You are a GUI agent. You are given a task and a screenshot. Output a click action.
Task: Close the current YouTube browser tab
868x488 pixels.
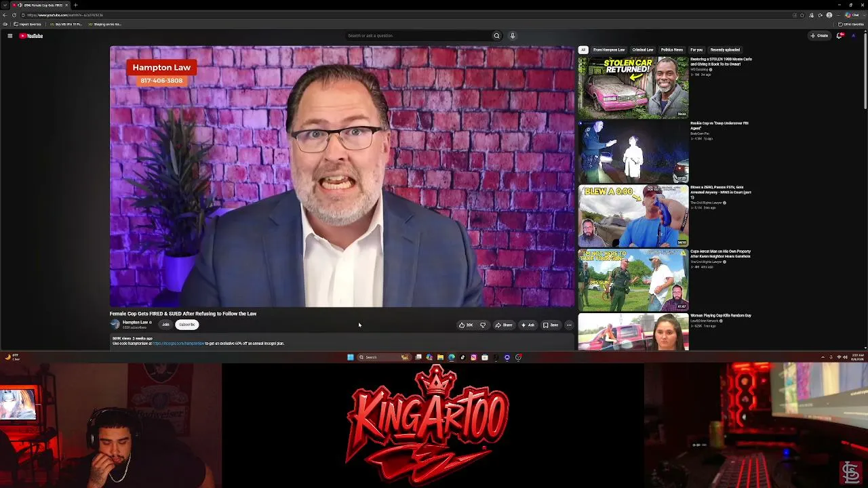click(x=66, y=5)
